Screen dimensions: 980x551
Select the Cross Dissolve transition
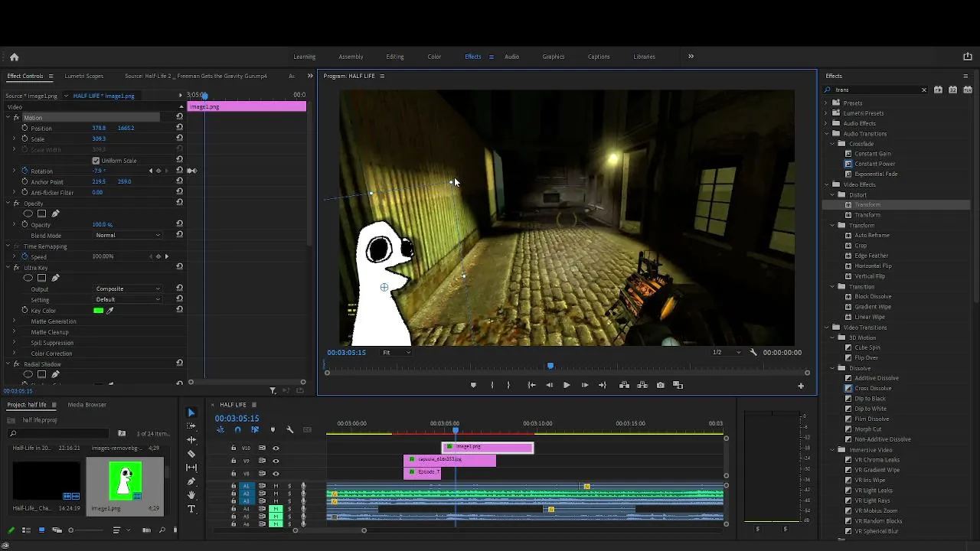point(873,388)
